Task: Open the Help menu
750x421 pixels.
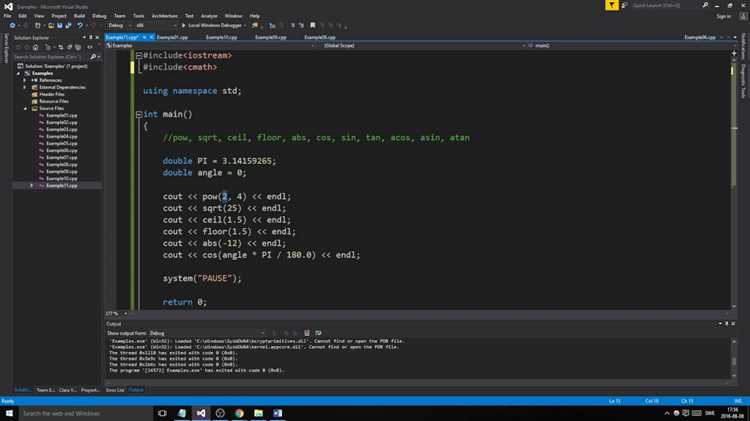Action: click(x=254, y=16)
